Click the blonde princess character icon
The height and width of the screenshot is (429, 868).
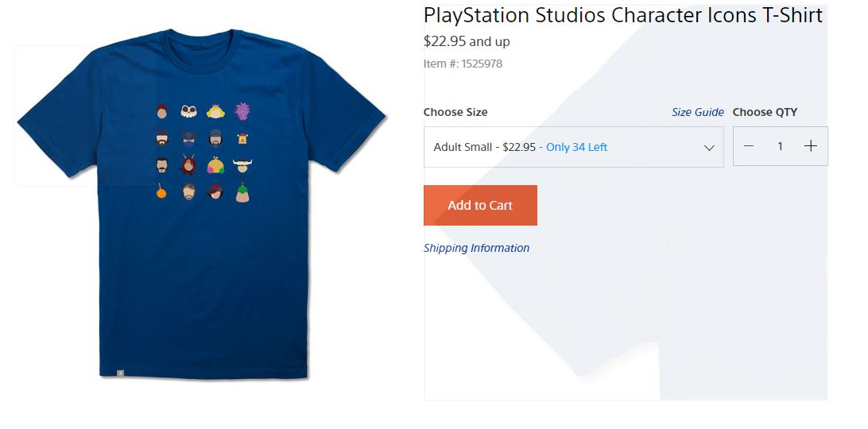point(215,111)
